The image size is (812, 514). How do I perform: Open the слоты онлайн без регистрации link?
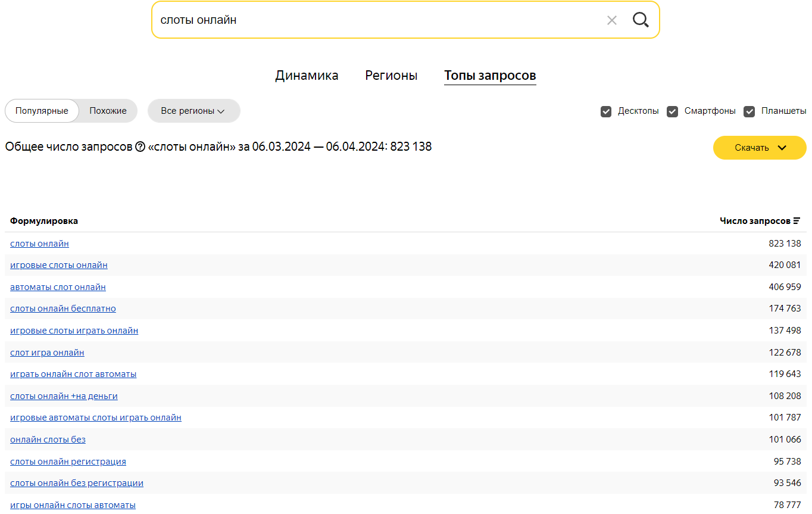[x=77, y=483]
